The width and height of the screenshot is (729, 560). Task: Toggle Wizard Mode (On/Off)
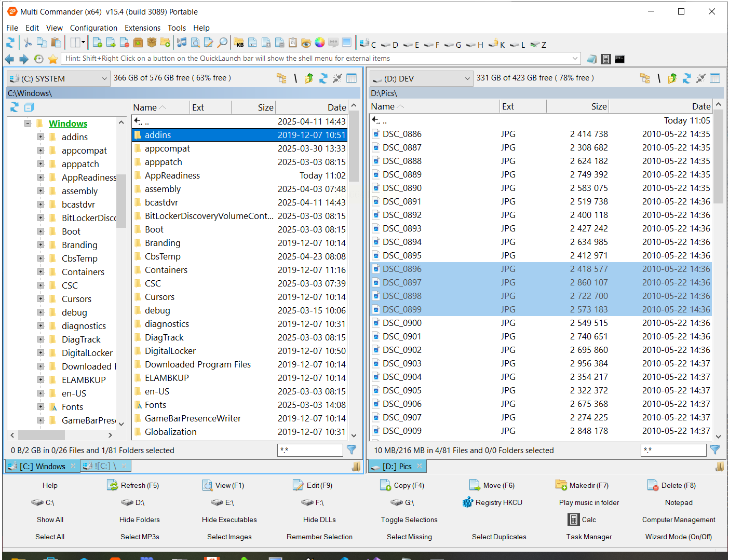pos(678,537)
